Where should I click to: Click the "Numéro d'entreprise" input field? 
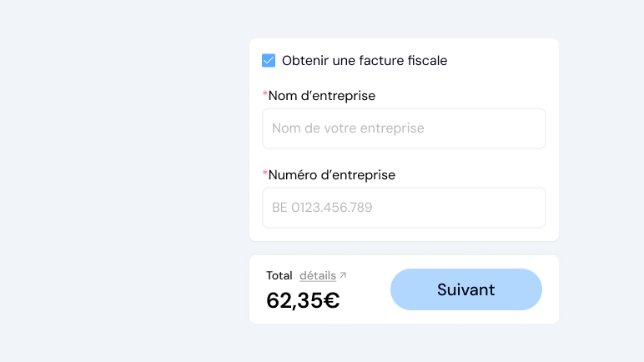click(404, 208)
